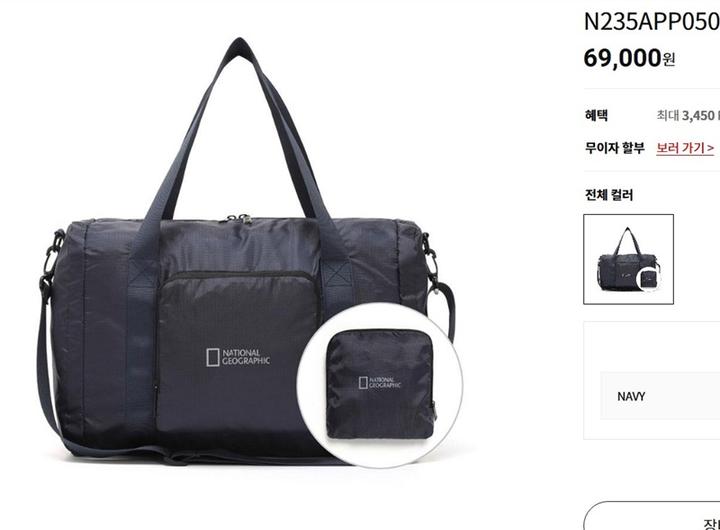Click the National Geographic logo on bag pocket
The width and height of the screenshot is (720, 530).
click(x=238, y=357)
